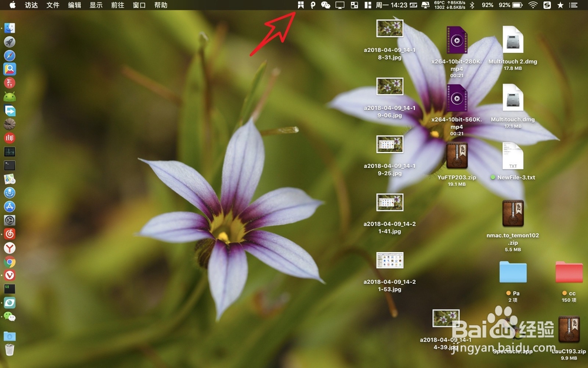The width and height of the screenshot is (588, 368).
Task: Open WeChat from the Dock
Action: 9,317
